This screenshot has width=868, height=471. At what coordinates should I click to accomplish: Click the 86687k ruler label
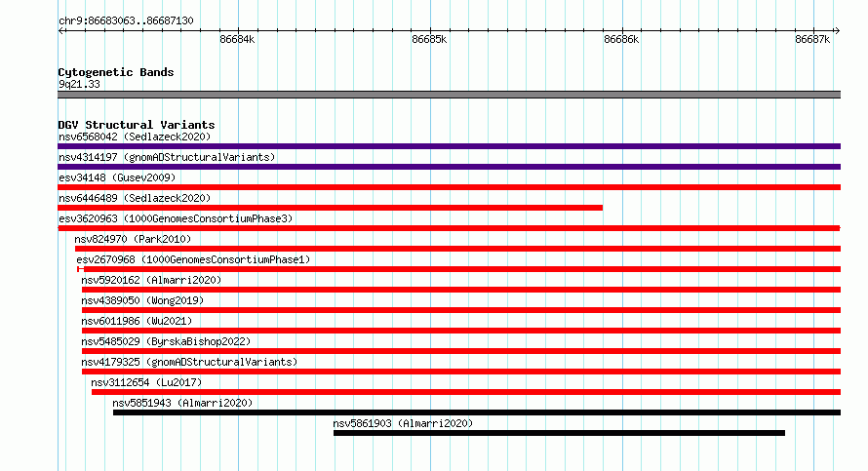pos(812,40)
